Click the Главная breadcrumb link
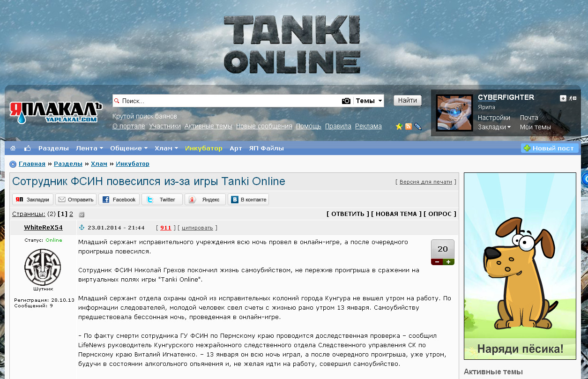588x379 pixels. point(32,164)
